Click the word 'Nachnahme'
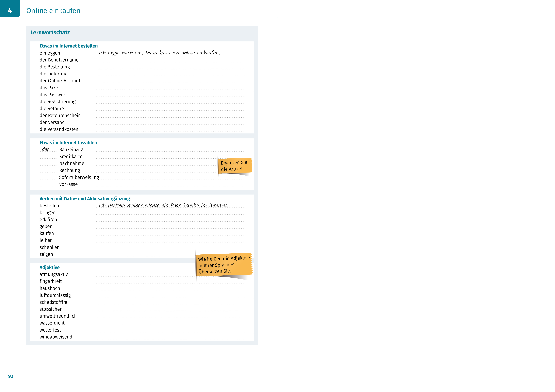Image resolution: width=555 pixels, height=392 pixels. coord(72,163)
